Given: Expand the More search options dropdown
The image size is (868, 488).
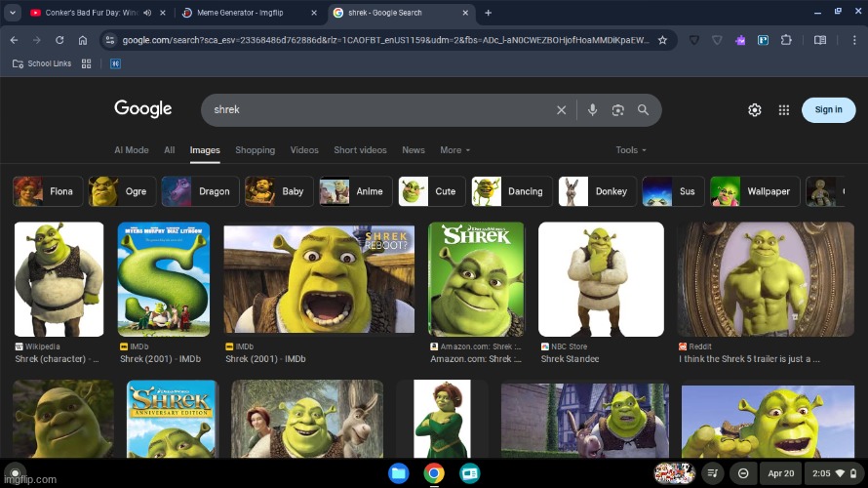Looking at the screenshot, I should tap(455, 150).
